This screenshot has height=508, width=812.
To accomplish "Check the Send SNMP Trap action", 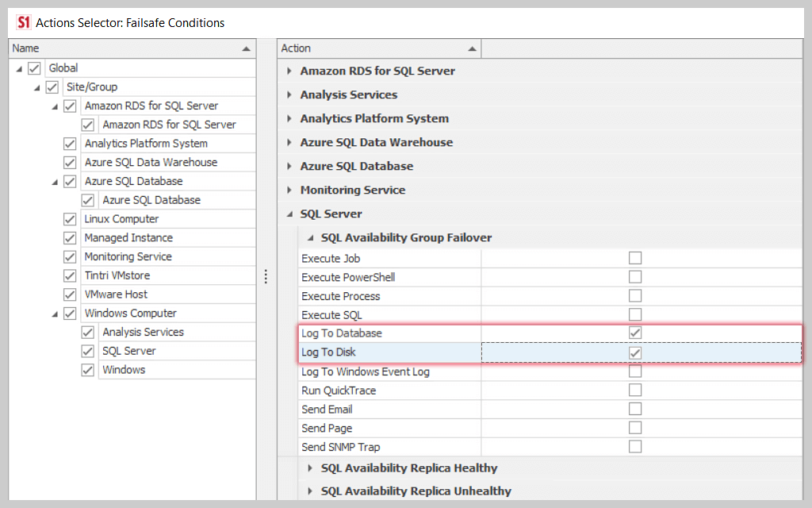I will (634, 446).
